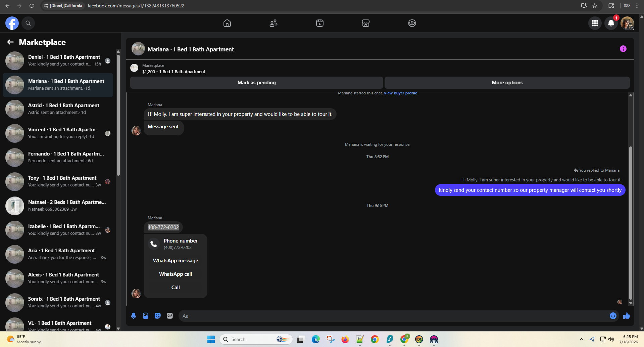644x347 pixels.
Task: Open the Facebook apps grid menu
Action: coord(595,23)
